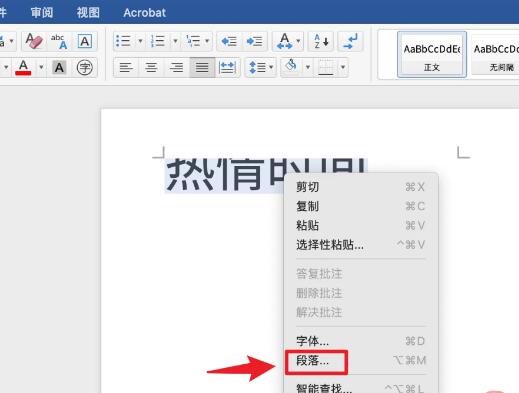Click Asian Layout character scaling icon
The width and height of the screenshot is (519, 393).
click(x=285, y=41)
